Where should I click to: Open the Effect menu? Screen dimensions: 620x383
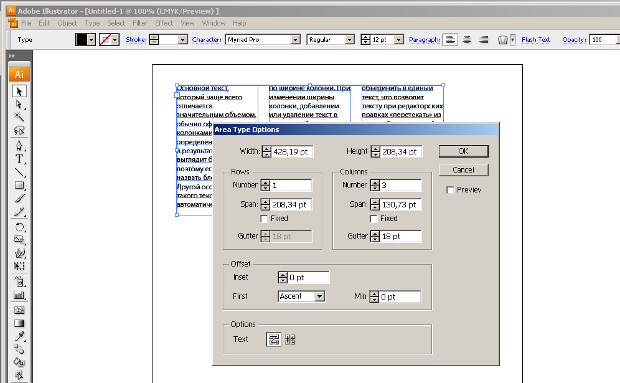[x=164, y=23]
